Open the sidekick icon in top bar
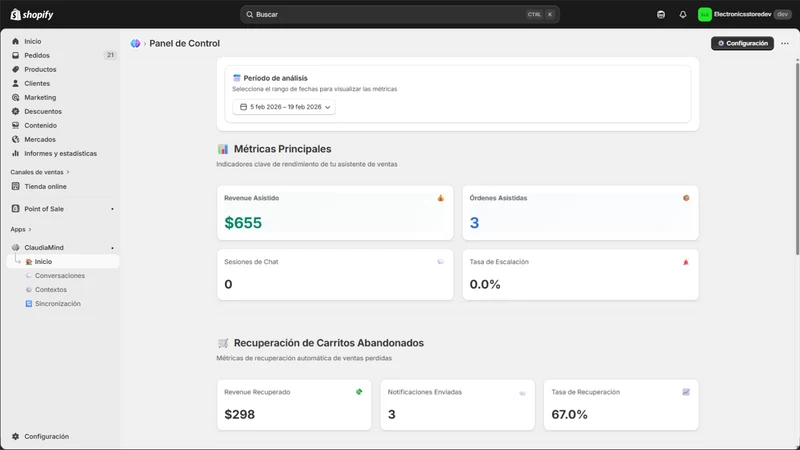This screenshot has height=450, width=800. (661, 14)
